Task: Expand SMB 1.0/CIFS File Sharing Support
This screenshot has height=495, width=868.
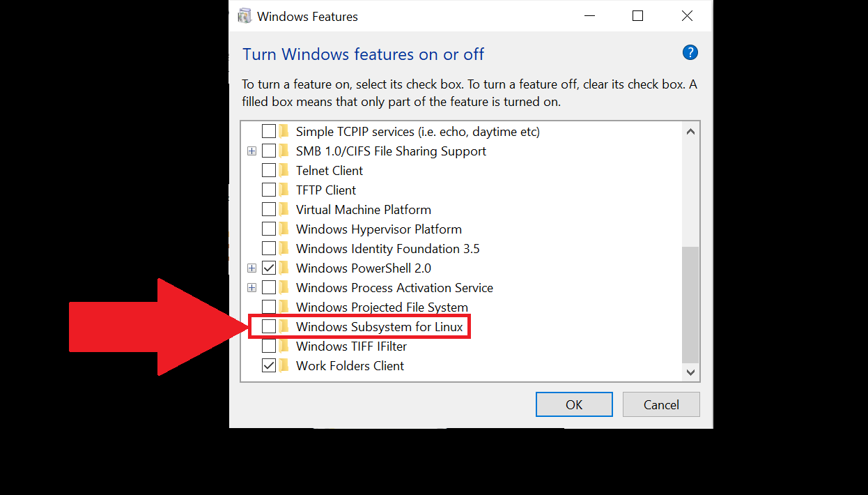Action: pyautogui.click(x=251, y=151)
